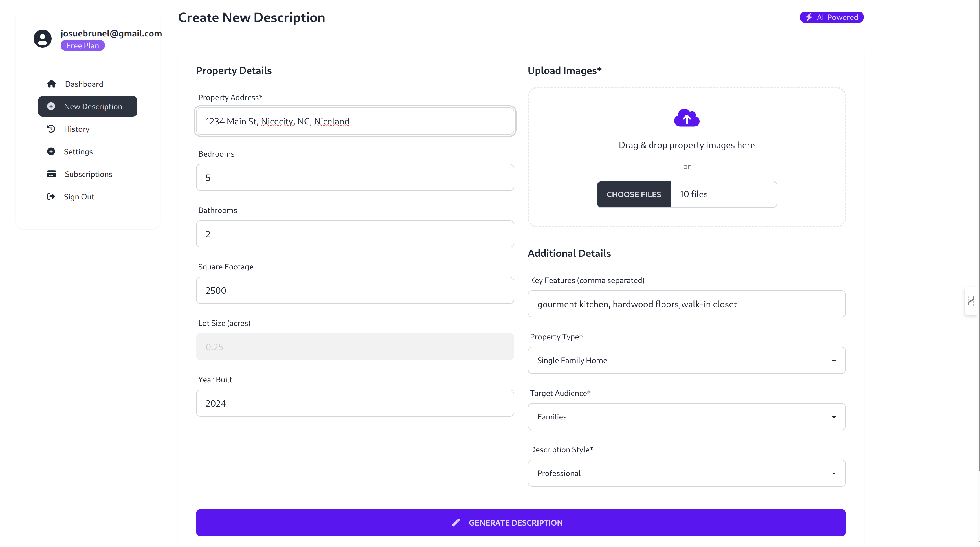Click the Free Plan badge
This screenshot has height=547, width=980.
coord(83,46)
